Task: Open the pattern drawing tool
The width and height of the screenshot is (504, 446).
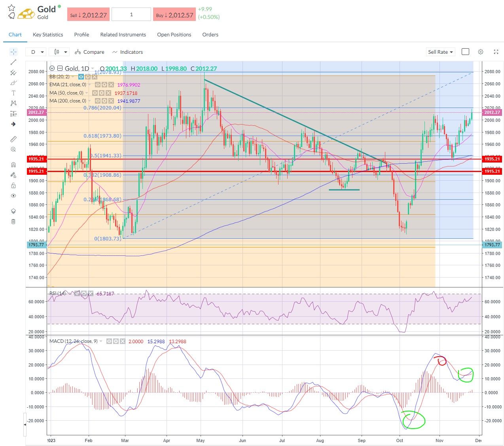Action: [13, 103]
